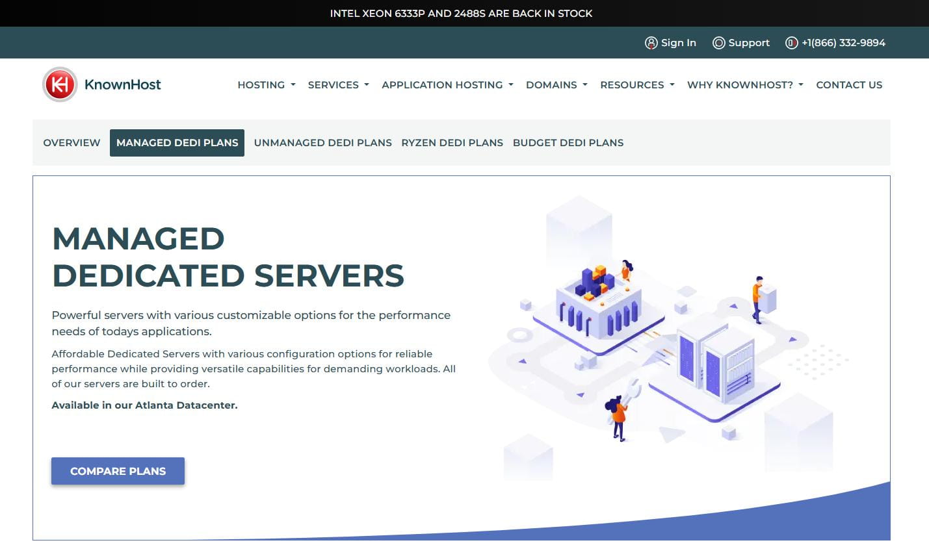Go to the Contact Us page
This screenshot has height=560, width=929.
[849, 85]
